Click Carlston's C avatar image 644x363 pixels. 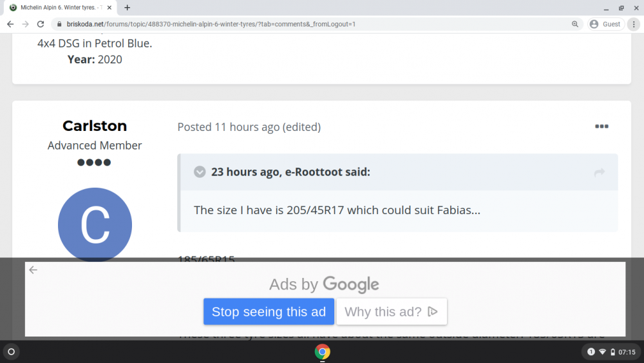[x=95, y=224]
